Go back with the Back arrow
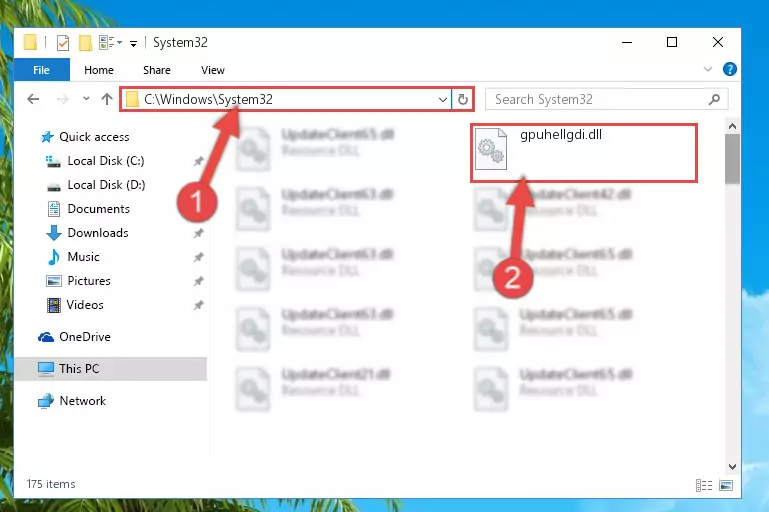The height and width of the screenshot is (512, 769). pos(33,99)
